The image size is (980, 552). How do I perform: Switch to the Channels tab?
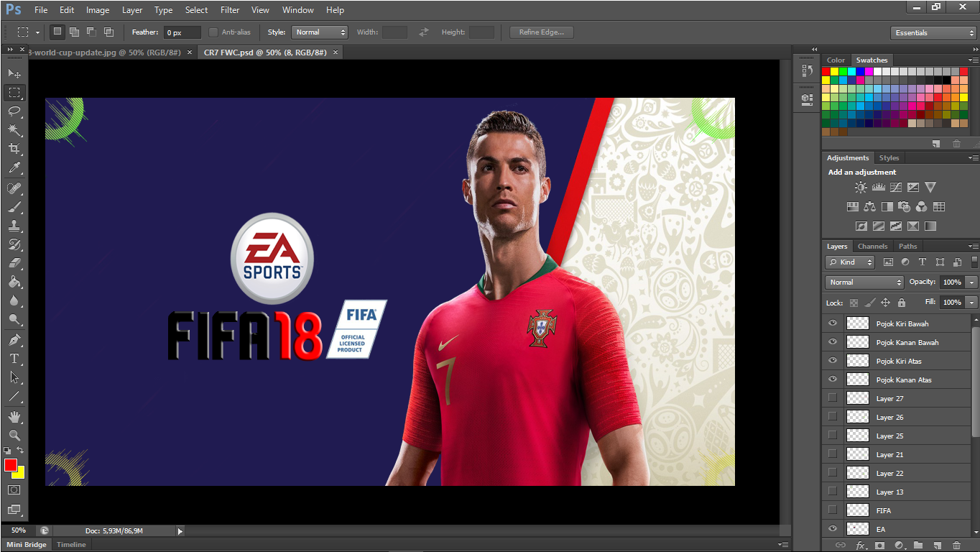coord(872,247)
